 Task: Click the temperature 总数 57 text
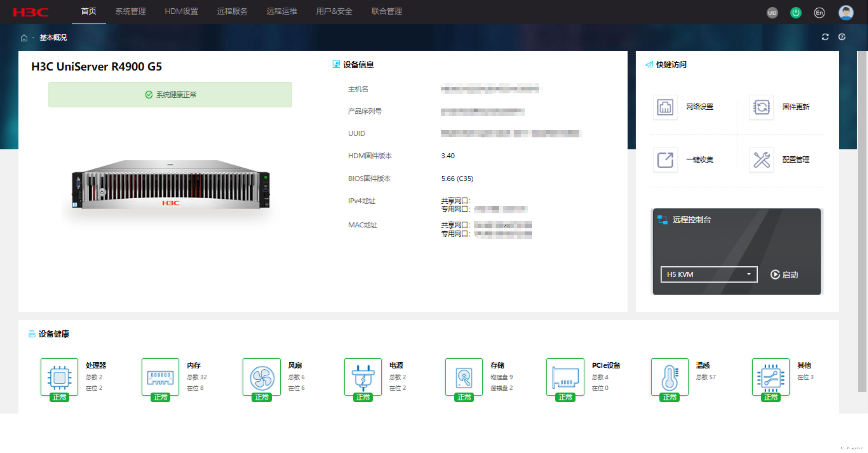706,377
